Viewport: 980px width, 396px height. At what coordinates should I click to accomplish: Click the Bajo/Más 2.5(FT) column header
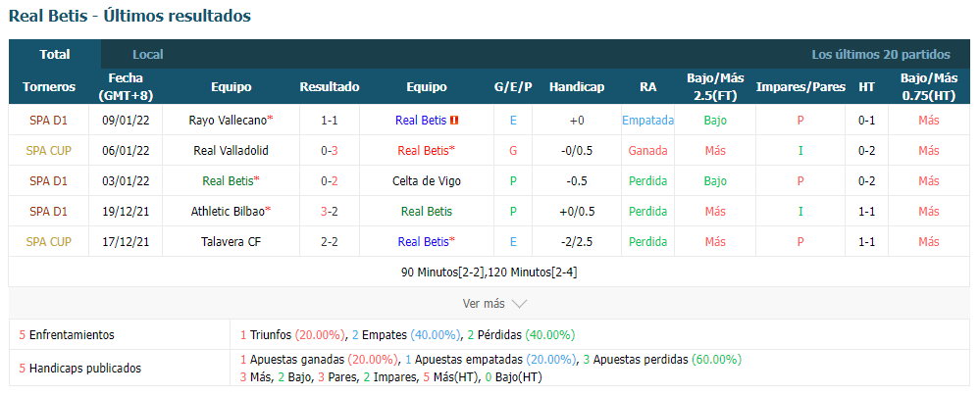point(715,87)
